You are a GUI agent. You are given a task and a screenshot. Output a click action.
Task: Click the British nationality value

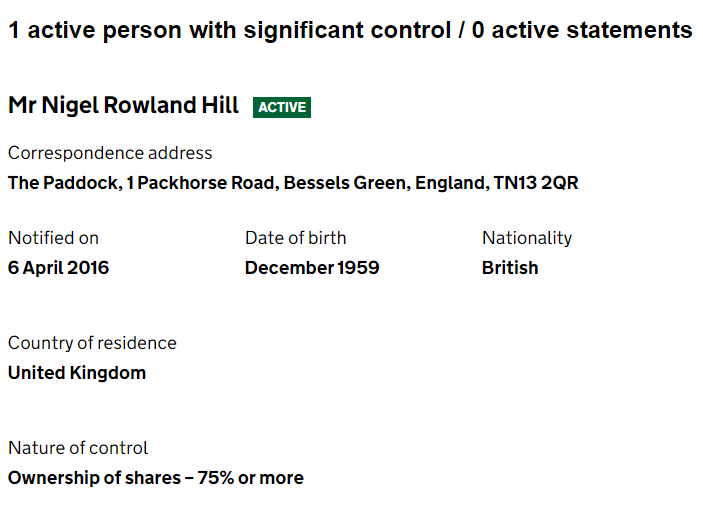tap(510, 268)
